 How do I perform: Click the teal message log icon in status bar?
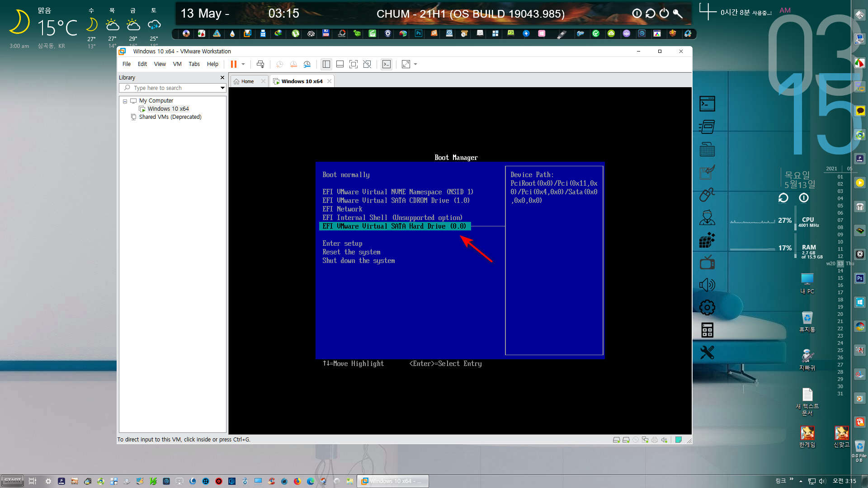click(x=678, y=440)
